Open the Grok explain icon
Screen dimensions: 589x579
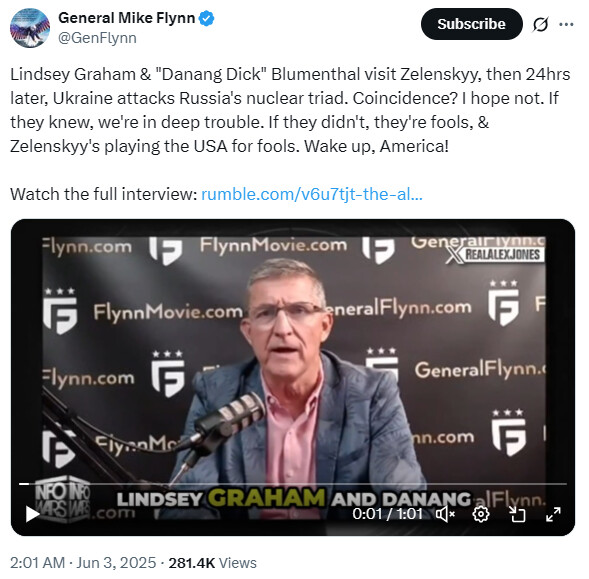(541, 24)
